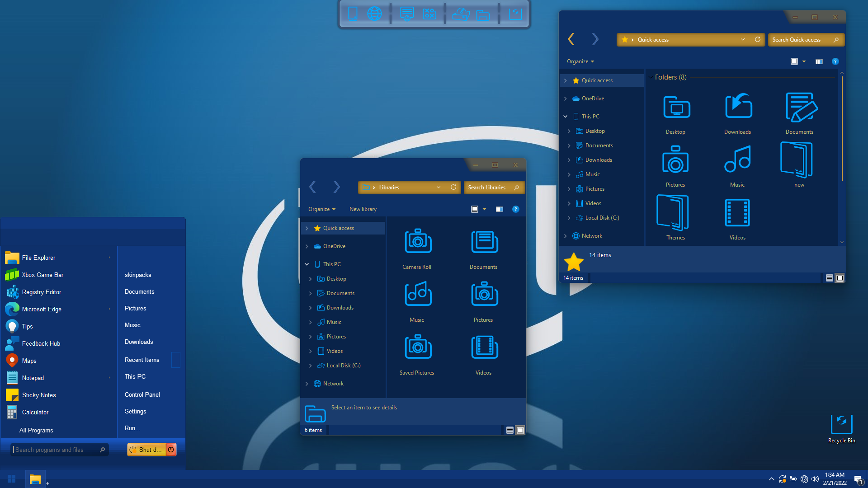Click the tic-tac-toe games icon in dock

coord(429,14)
